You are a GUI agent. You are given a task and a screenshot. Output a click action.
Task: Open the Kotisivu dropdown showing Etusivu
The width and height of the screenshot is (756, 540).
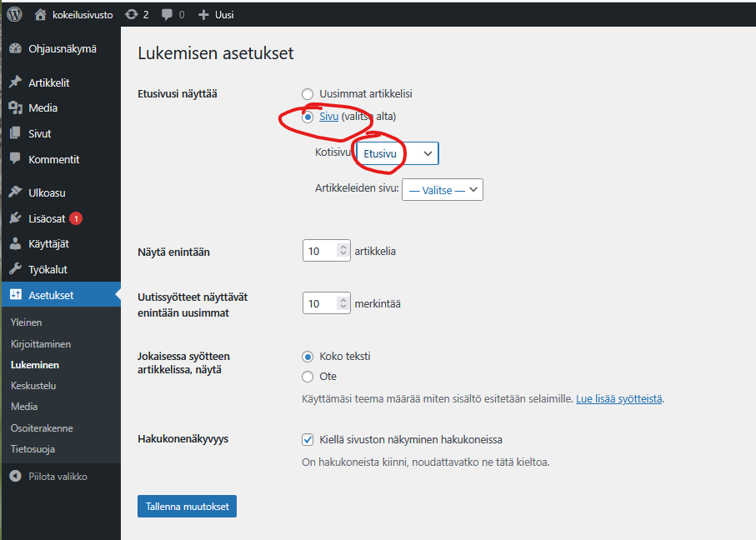pyautogui.click(x=398, y=153)
